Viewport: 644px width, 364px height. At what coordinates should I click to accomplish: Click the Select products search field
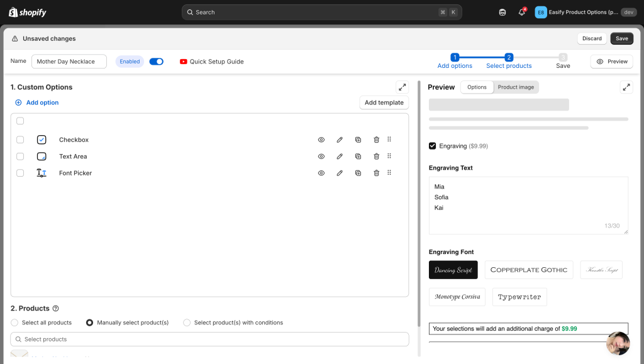coord(209,339)
